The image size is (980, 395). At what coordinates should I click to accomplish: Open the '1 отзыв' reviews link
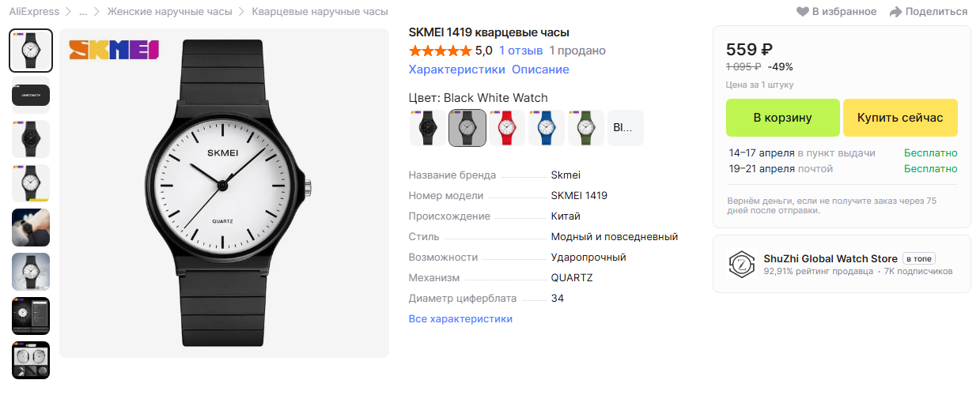click(x=520, y=51)
